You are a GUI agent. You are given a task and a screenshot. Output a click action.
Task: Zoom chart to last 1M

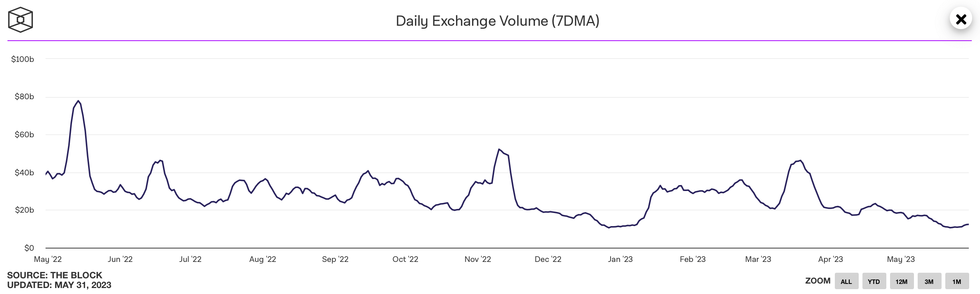pyautogui.click(x=956, y=281)
